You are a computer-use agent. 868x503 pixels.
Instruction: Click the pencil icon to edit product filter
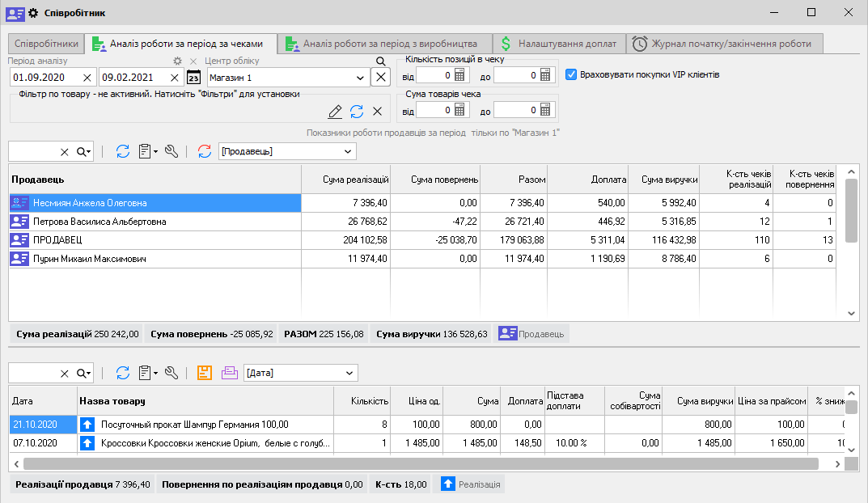tap(335, 112)
